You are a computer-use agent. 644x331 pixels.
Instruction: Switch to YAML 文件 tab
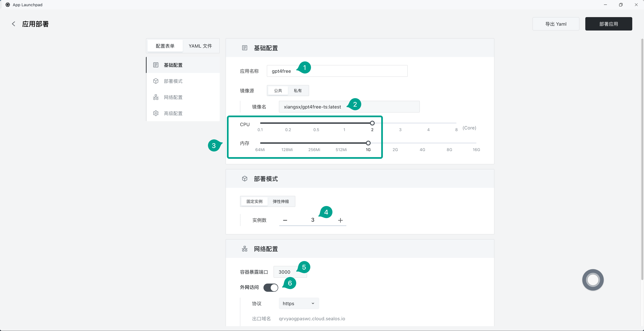click(200, 46)
